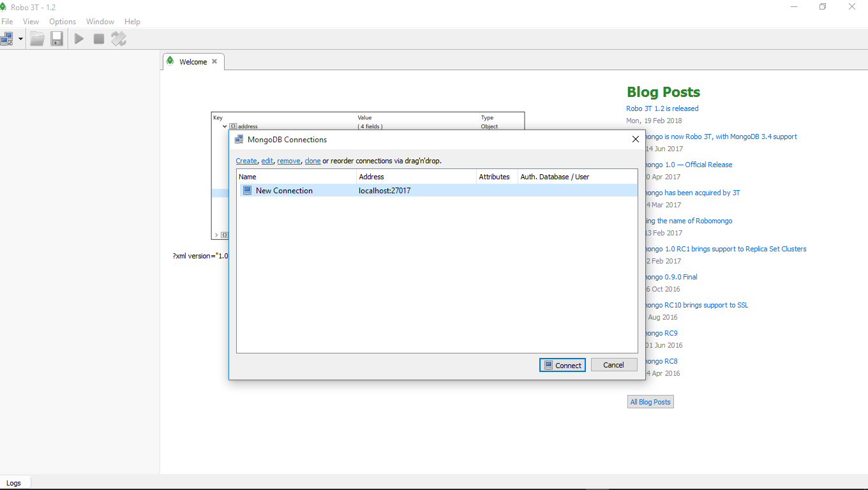
Task: Click the edit connection link
Action: pos(267,161)
